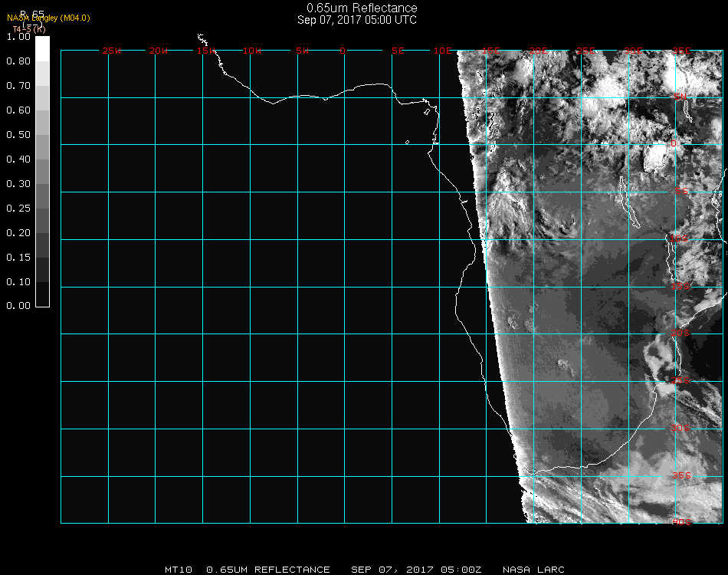The width and height of the screenshot is (728, 575).
Task: Click the "0.65UM REFLECTANCE" footer text
Action: coord(268,570)
